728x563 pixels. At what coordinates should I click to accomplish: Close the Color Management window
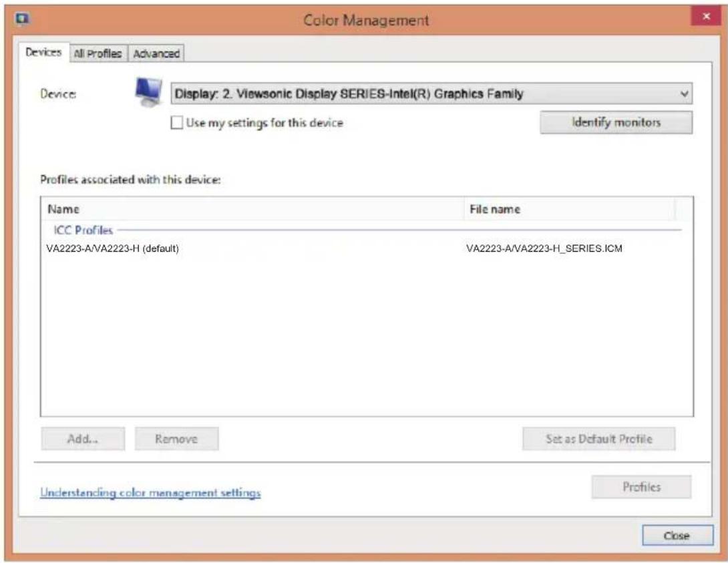[x=706, y=16]
